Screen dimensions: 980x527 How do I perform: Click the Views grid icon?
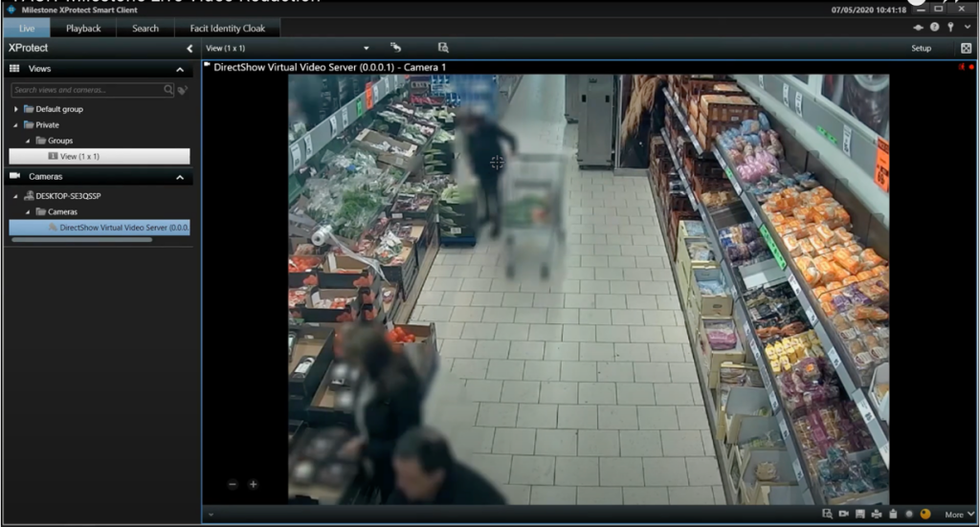pos(14,69)
